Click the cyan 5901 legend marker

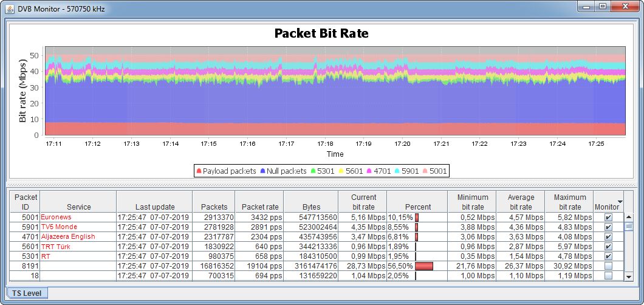399,171
